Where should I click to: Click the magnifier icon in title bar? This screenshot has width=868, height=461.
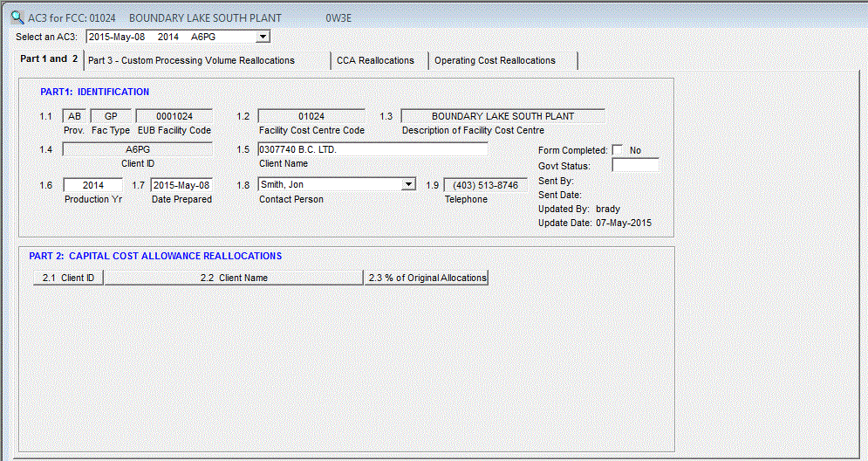click(17, 17)
